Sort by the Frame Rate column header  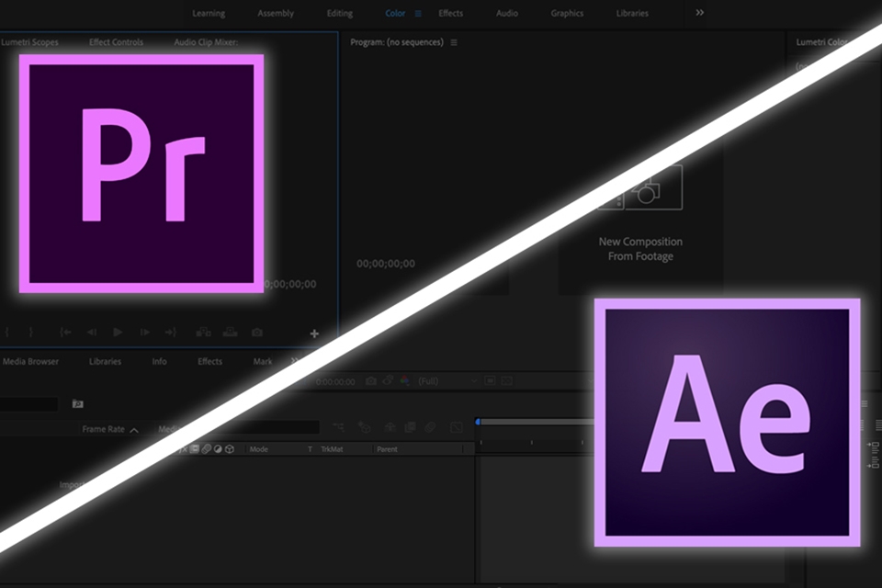coord(109,429)
